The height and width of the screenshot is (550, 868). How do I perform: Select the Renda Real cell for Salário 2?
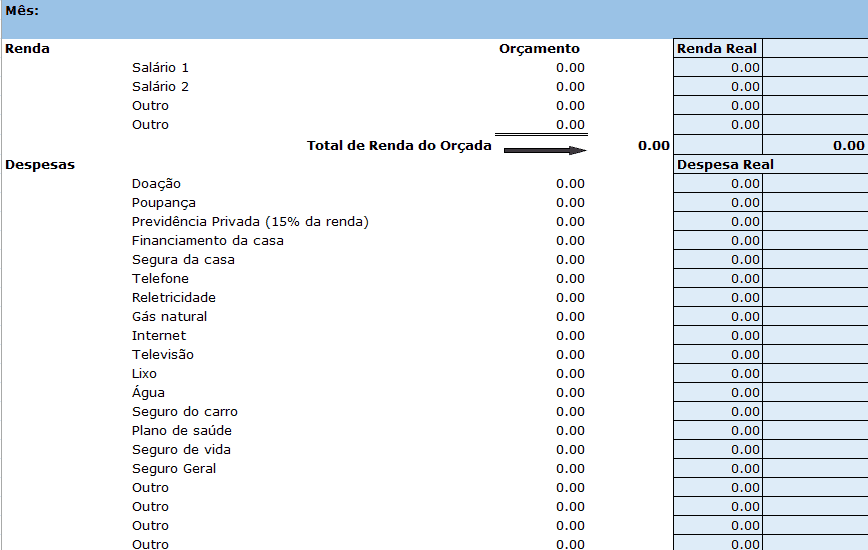[x=718, y=86]
